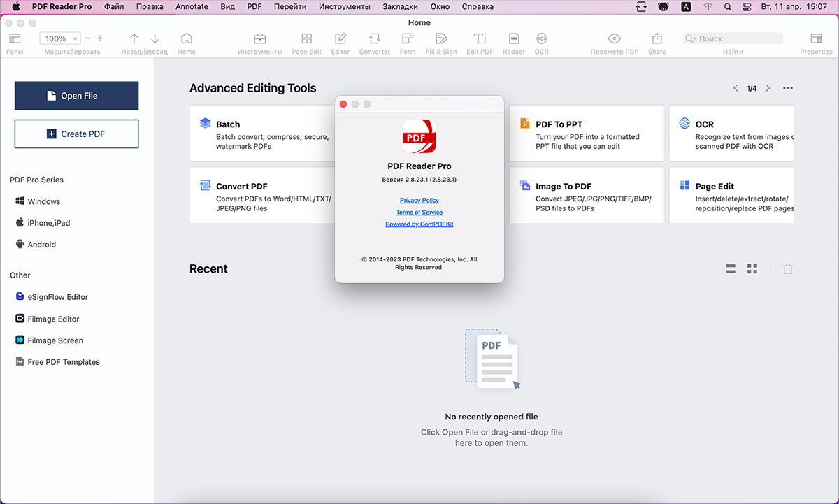Open the three-dots more options menu

788,88
